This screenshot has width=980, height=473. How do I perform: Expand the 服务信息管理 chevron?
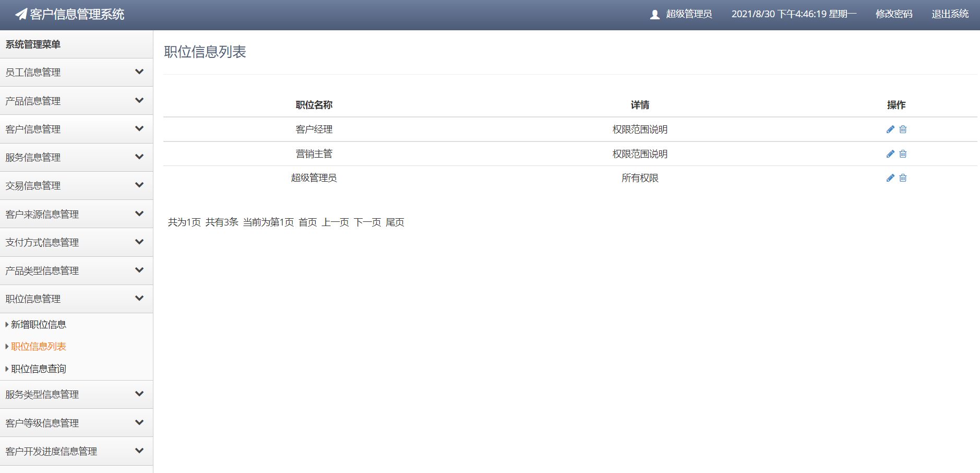[139, 157]
